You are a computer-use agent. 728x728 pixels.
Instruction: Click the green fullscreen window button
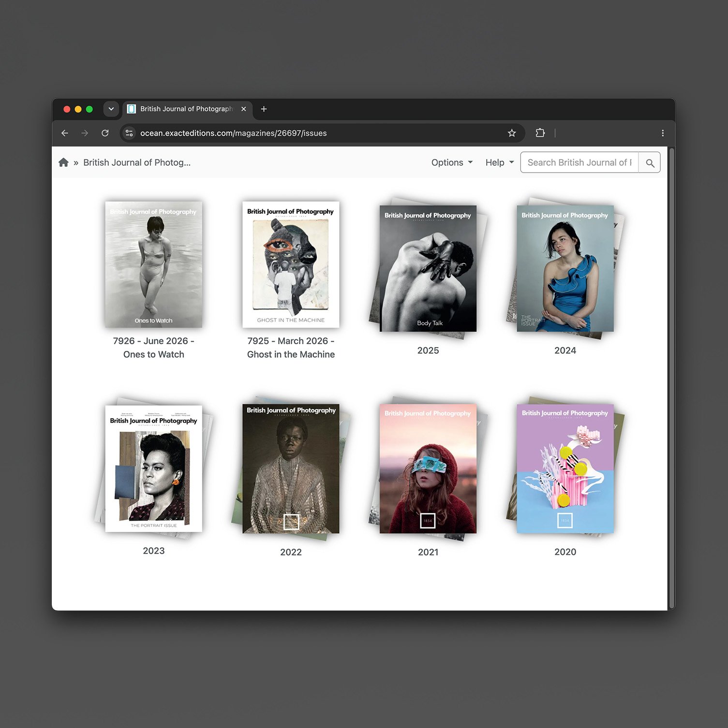coord(89,109)
